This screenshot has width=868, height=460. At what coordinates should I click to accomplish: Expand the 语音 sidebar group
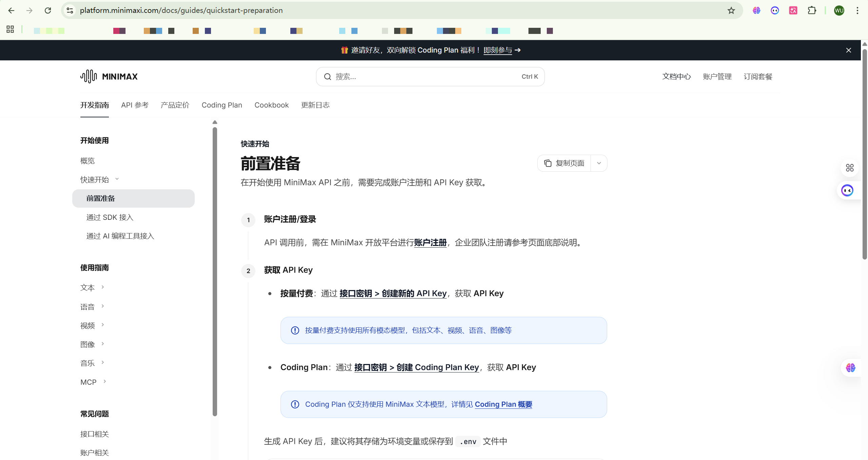coord(103,306)
